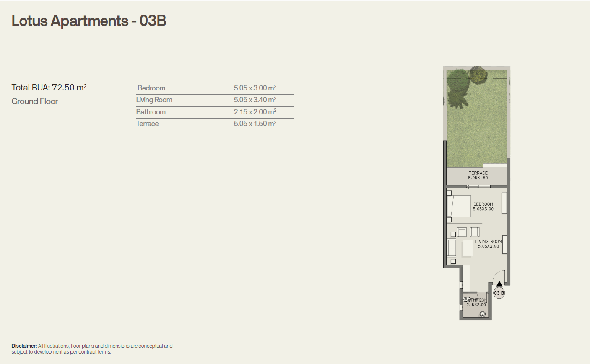Open the Disclaimer text at the bottom
590x364 pixels.
click(92, 349)
